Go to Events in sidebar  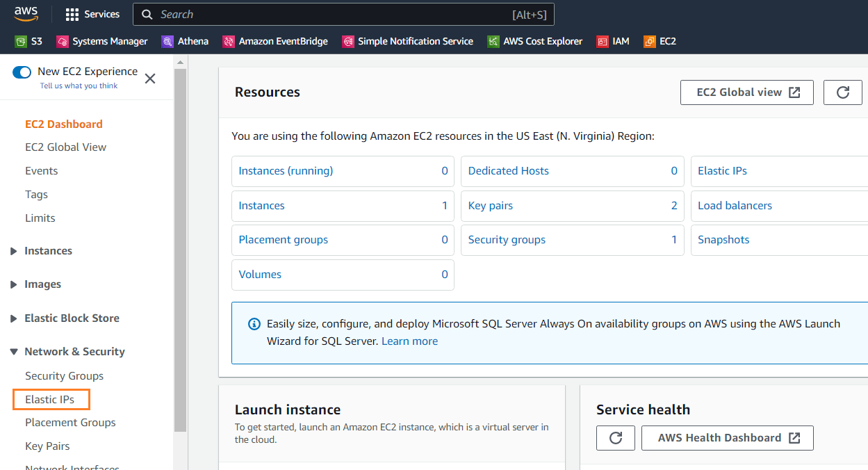click(42, 171)
